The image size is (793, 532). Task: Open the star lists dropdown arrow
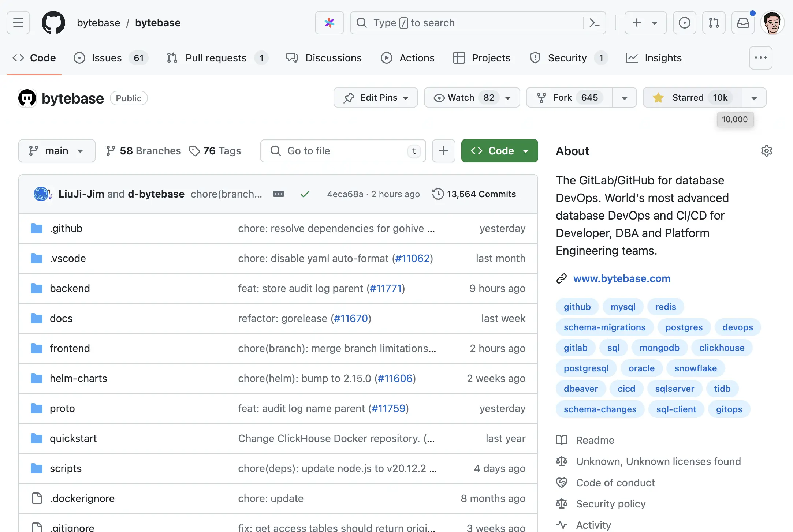coord(754,98)
